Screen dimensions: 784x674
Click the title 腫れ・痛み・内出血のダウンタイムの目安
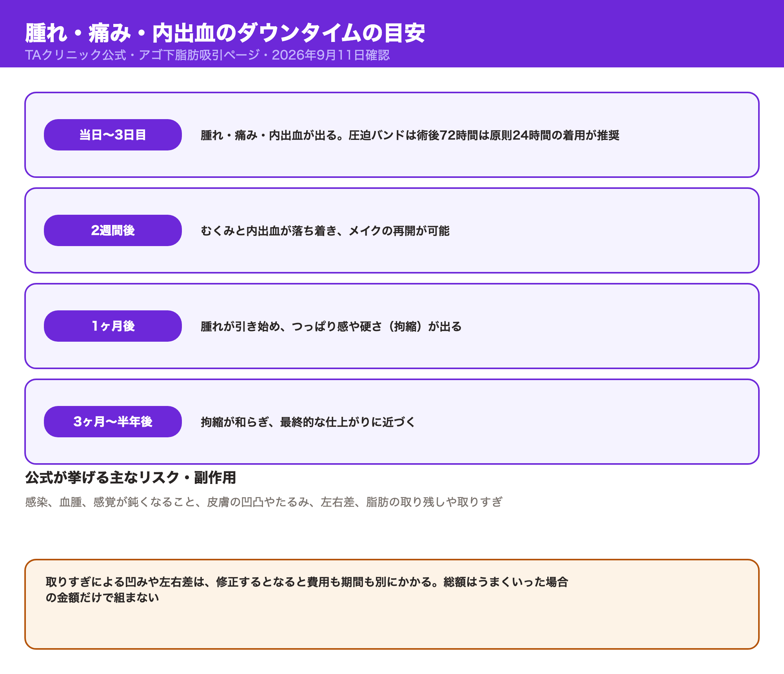click(225, 33)
